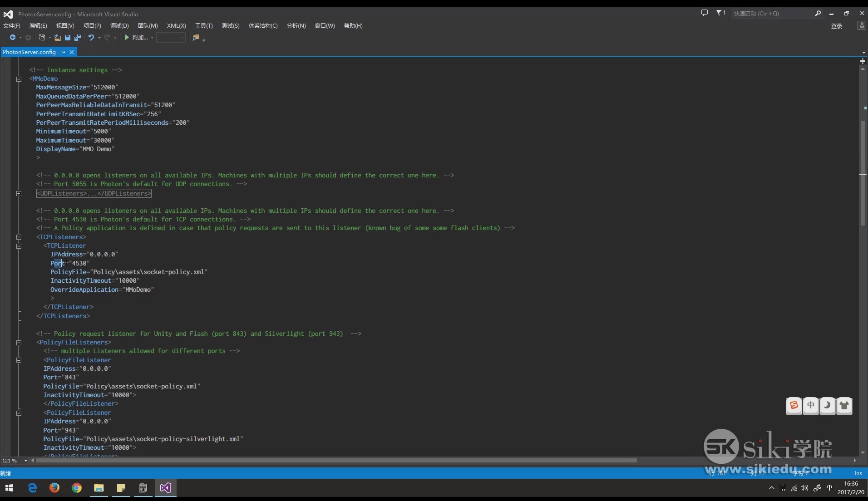Click the 附加... attach button
The image size is (868, 501).
coord(140,38)
